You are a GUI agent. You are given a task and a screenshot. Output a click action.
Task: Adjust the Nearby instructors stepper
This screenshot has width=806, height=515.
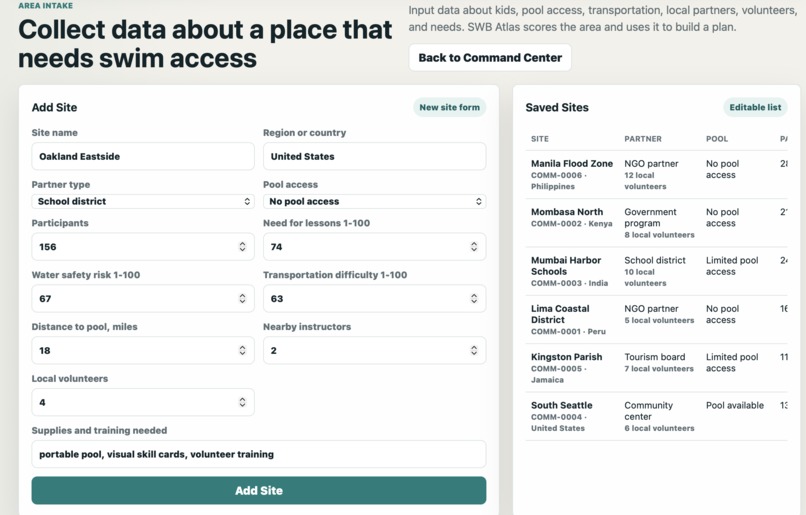pos(474,351)
